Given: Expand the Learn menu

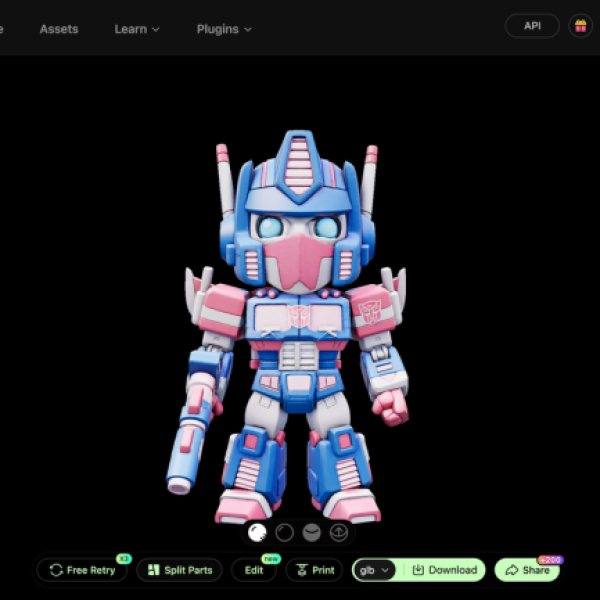Looking at the screenshot, I should pos(137,29).
